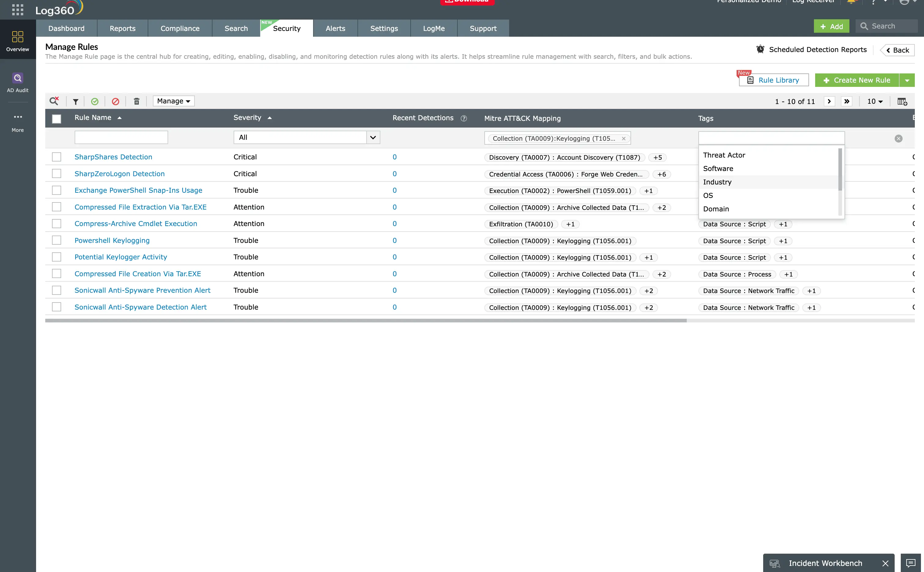The width and height of the screenshot is (924, 572).
Task: Choose Threat Actor in the Tags list
Action: (x=768, y=155)
